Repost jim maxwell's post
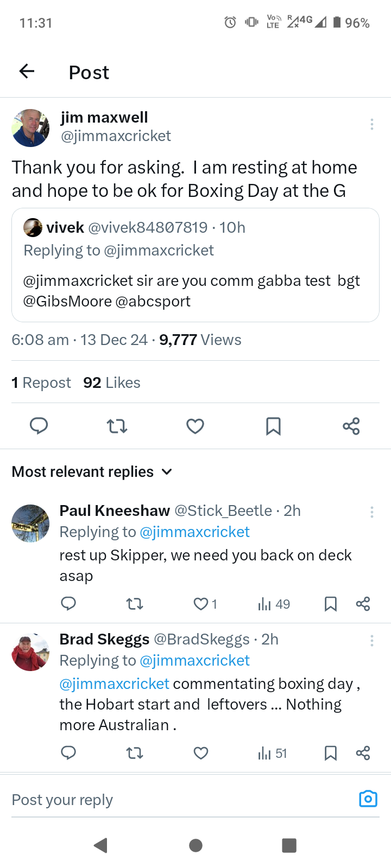391x868 pixels. (x=117, y=426)
